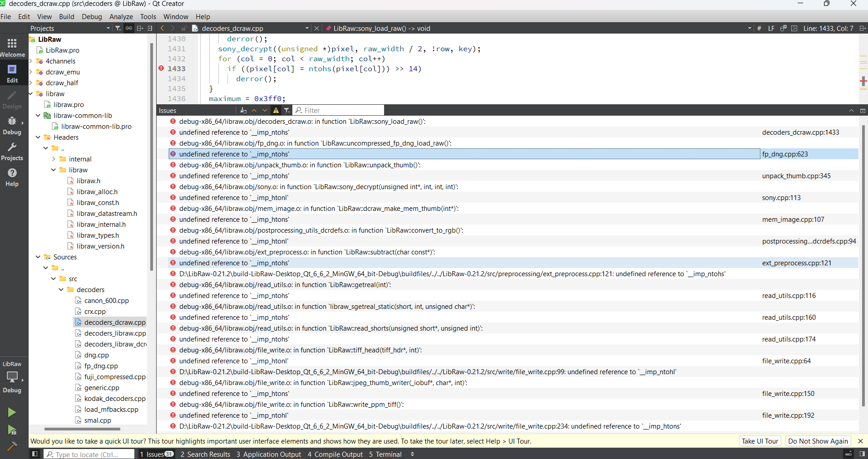Focus the Issues Filter field
This screenshot has width=868, height=459.
(x=339, y=110)
